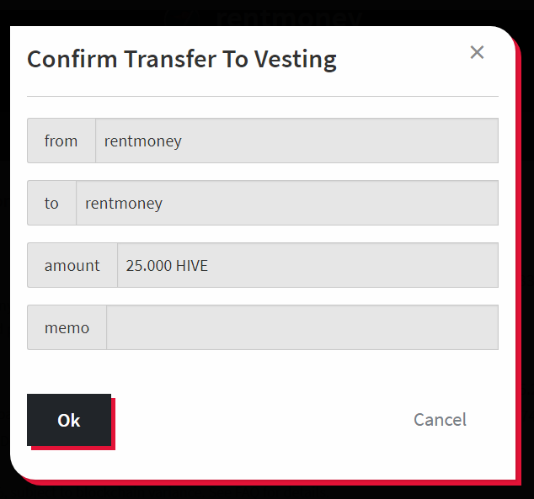Close the Confirm Transfer dialog with X
The image size is (534, 499).
pyautogui.click(x=477, y=52)
